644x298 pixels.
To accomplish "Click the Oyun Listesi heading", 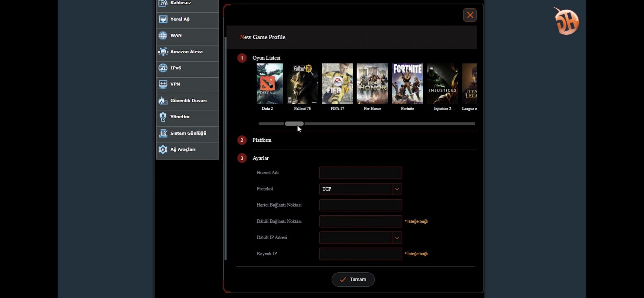I will pos(266,58).
